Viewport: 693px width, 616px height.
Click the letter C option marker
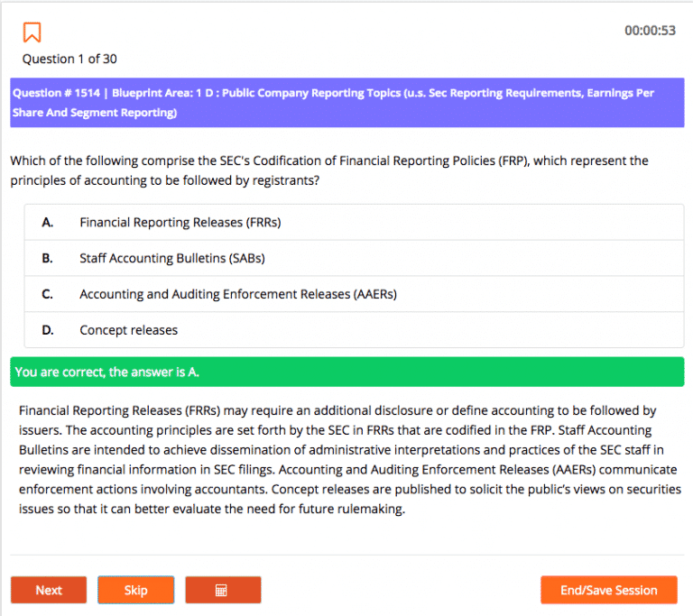47,294
